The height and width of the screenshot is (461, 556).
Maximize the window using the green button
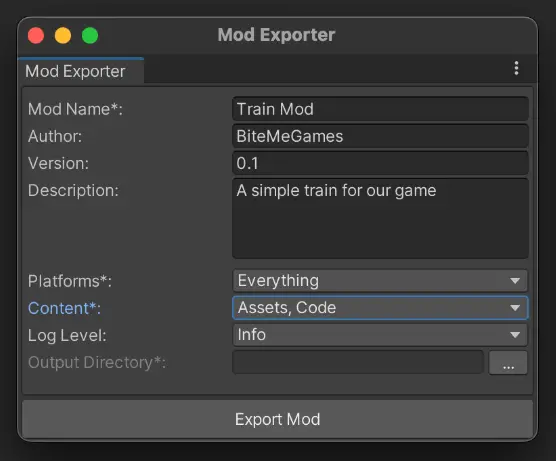click(x=90, y=35)
